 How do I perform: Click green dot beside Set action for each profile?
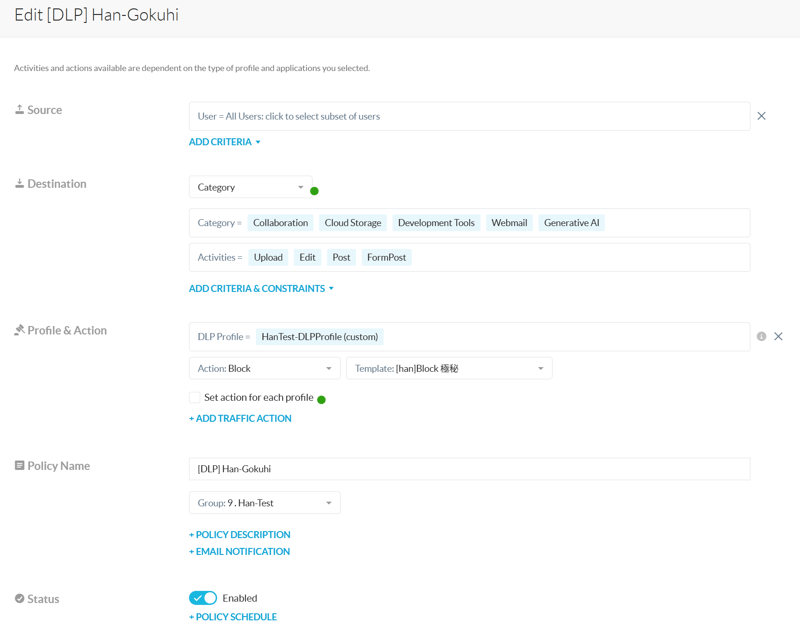322,400
